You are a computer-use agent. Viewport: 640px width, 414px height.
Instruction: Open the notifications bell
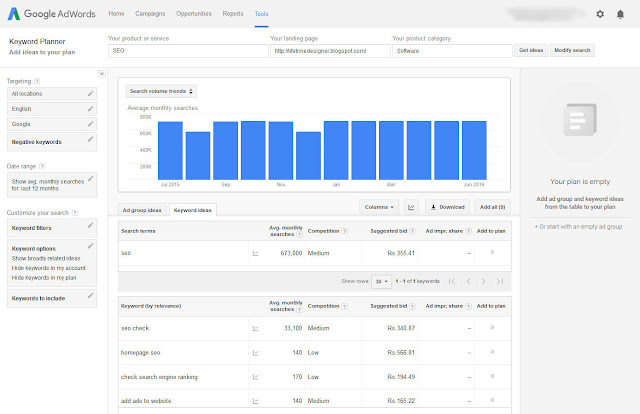point(620,14)
